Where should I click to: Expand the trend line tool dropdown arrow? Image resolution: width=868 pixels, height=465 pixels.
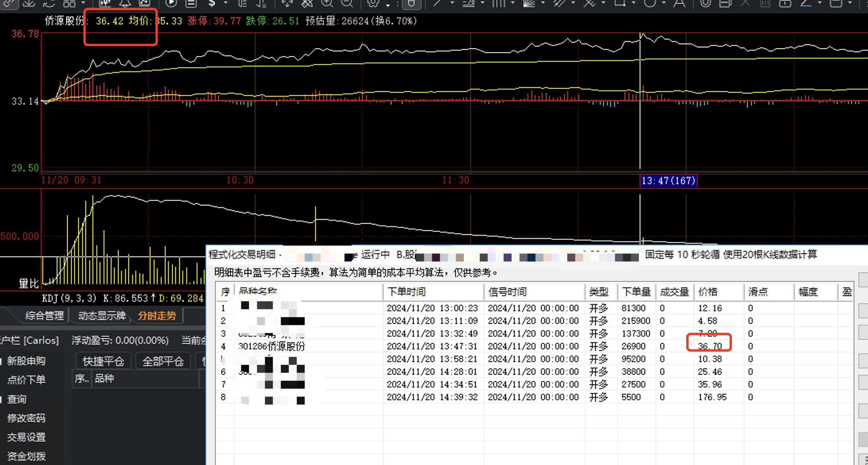coord(452,3)
